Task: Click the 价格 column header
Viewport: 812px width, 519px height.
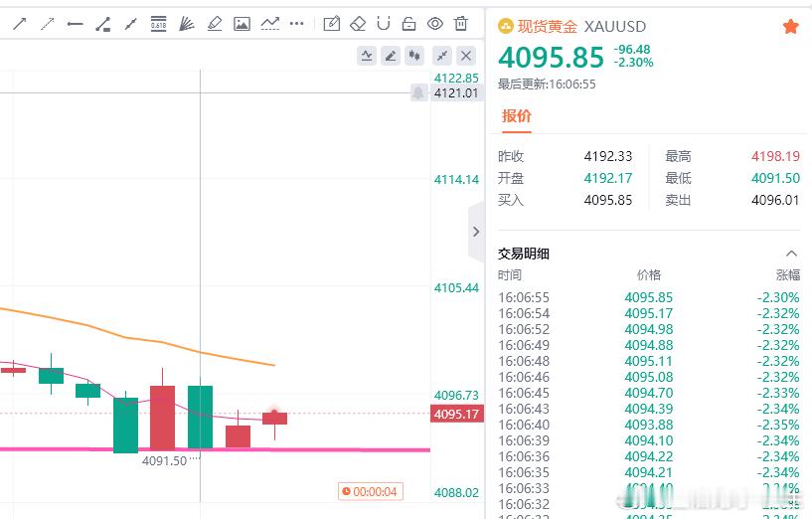Action: (649, 275)
